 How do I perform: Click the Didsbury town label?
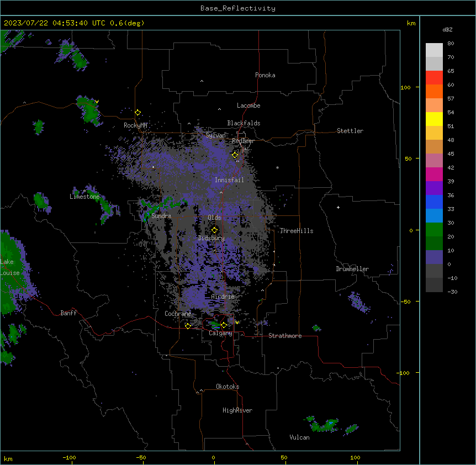tap(211, 238)
